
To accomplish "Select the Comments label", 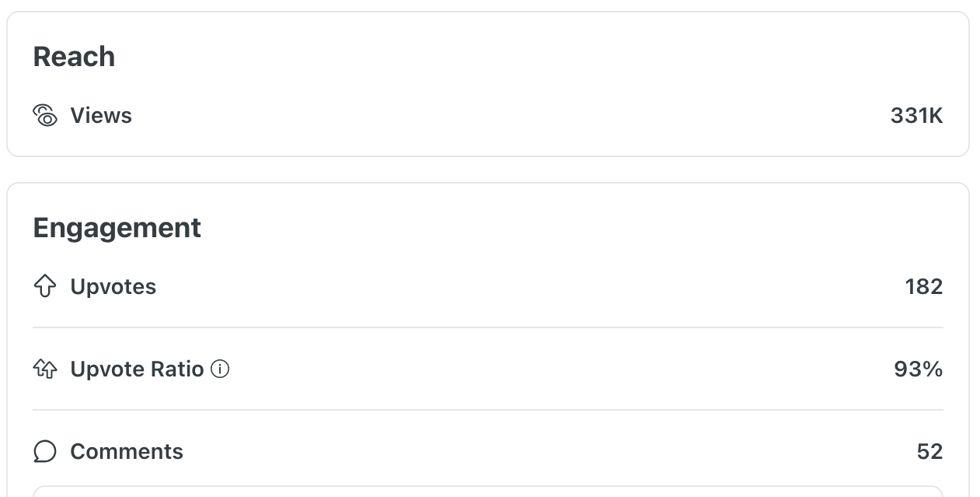I will [127, 452].
